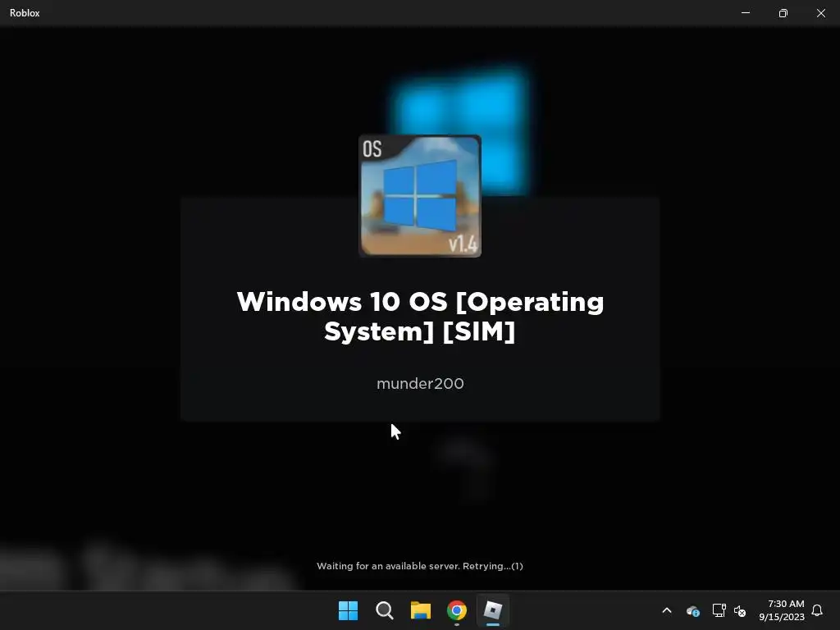Launch File Explorer from the taskbar
Image resolution: width=840 pixels, height=630 pixels.
[421, 610]
